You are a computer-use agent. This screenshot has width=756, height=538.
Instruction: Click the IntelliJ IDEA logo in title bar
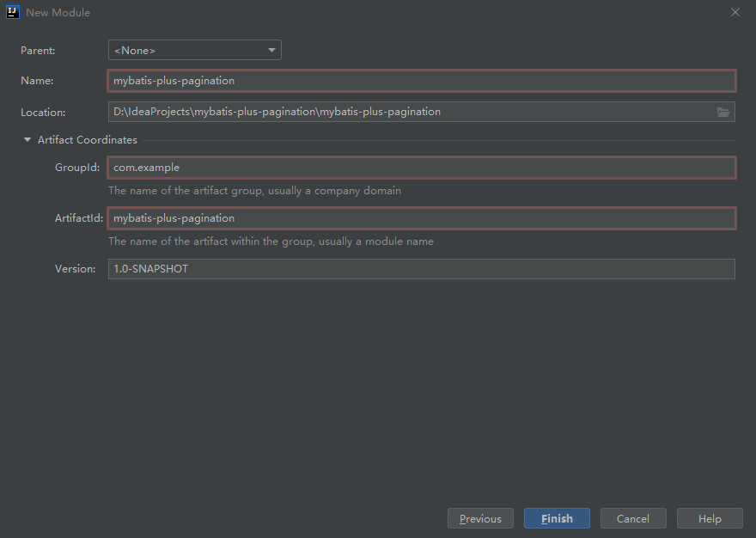pos(13,12)
